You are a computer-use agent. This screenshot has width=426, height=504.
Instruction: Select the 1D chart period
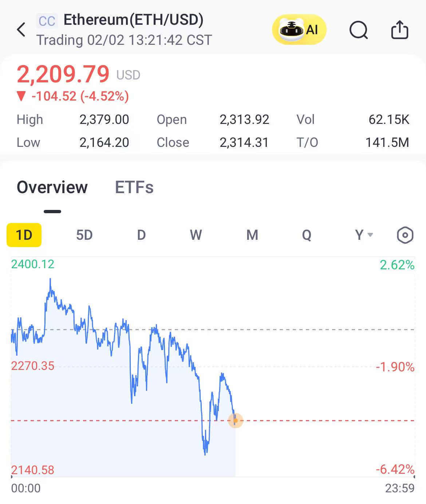pos(24,235)
